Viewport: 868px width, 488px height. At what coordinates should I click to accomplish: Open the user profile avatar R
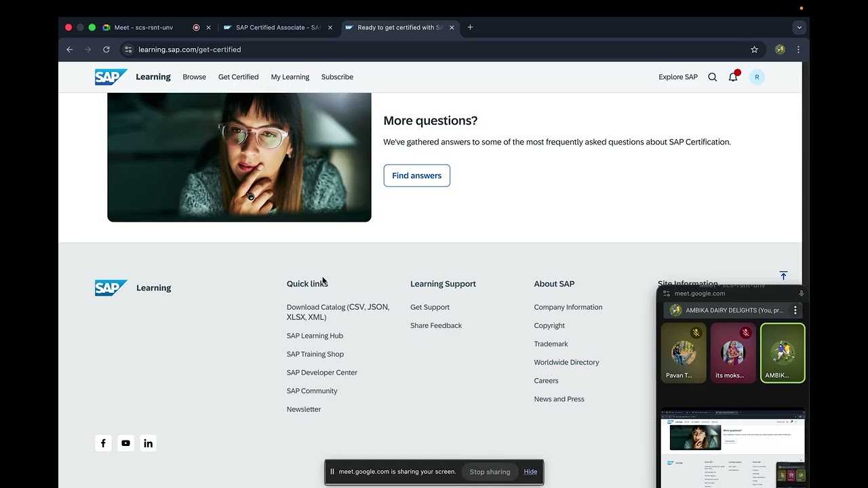(x=757, y=77)
